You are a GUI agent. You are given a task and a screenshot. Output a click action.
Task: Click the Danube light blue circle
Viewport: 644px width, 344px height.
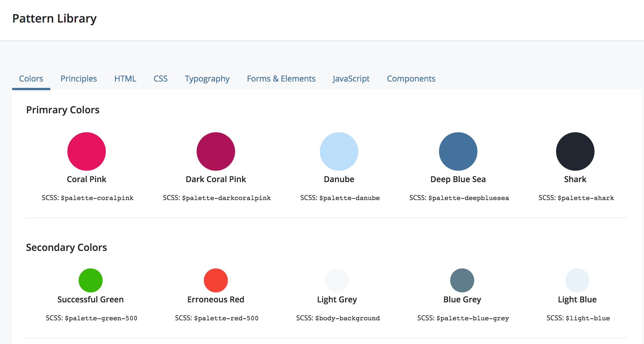pos(339,151)
